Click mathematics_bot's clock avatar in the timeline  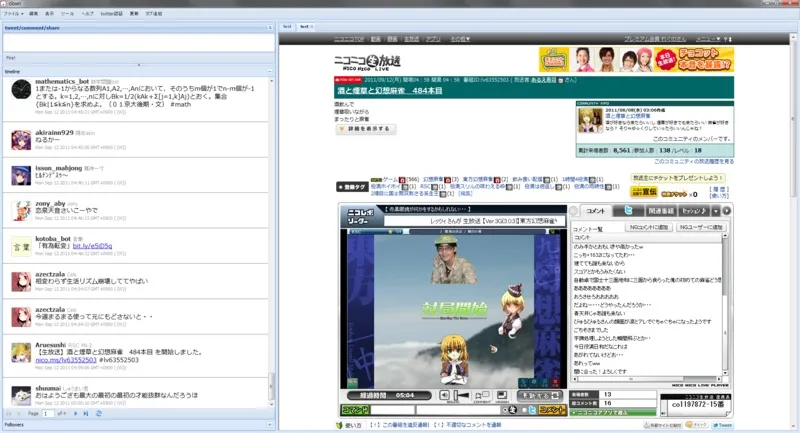[x=19, y=89]
